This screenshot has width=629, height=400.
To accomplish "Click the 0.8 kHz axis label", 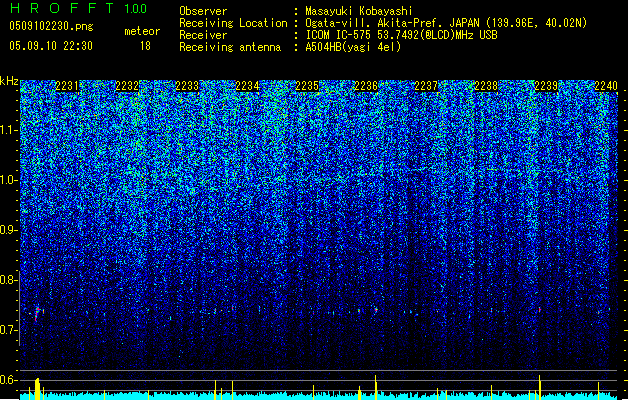I will pos(8,280).
